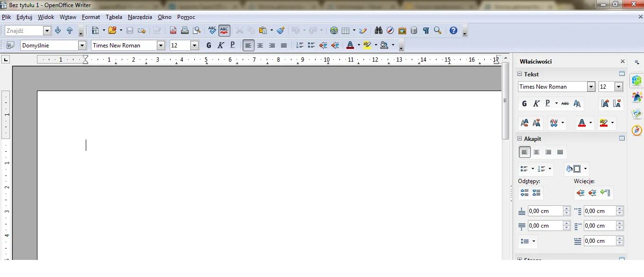Open the Navigator compass in toolbar
The width and height of the screenshot is (644, 277).
click(390, 30)
